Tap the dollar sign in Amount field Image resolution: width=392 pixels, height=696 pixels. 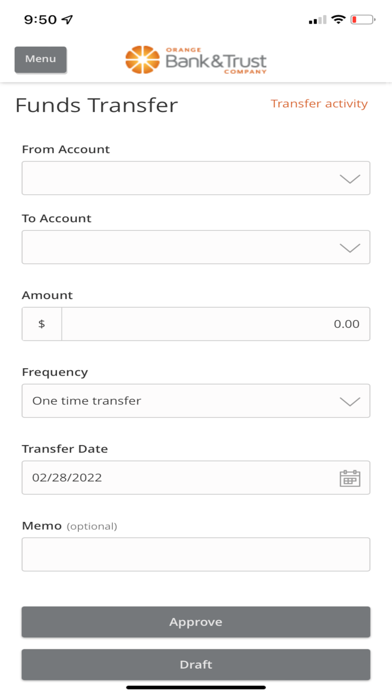pyautogui.click(x=42, y=324)
